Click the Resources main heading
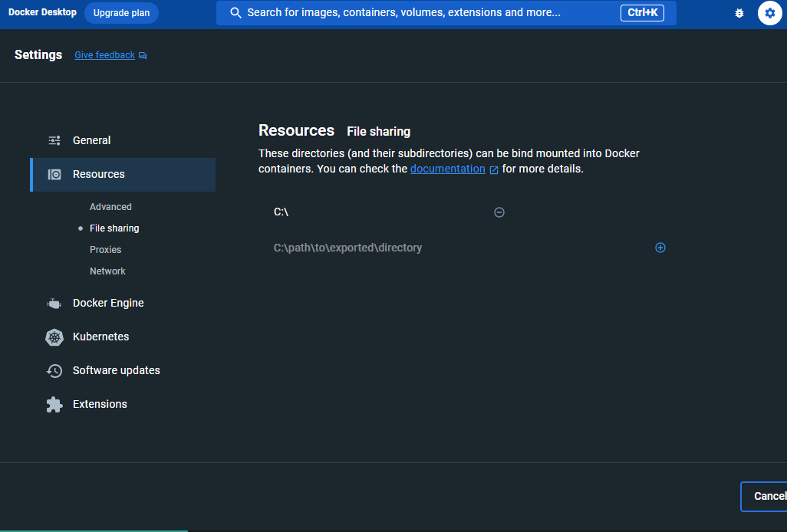The image size is (787, 532). 296,130
